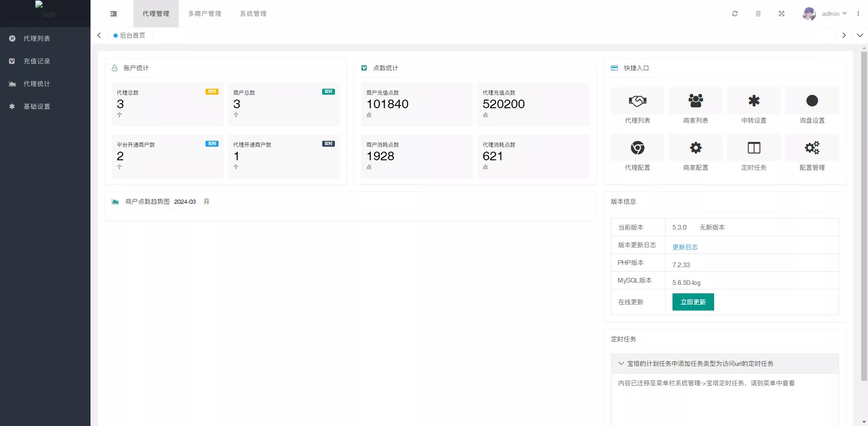Image resolution: width=868 pixels, height=426 pixels.
Task: Open the admin user dropdown
Action: click(825, 14)
